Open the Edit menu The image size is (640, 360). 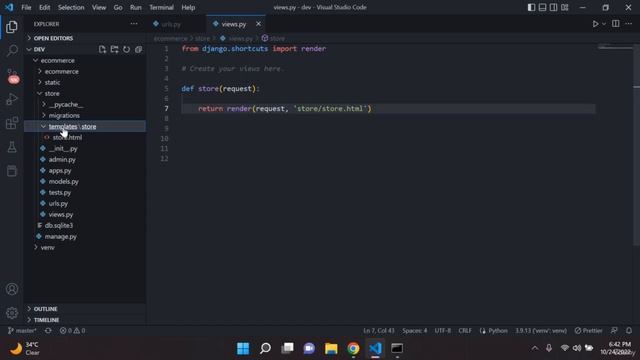44,7
